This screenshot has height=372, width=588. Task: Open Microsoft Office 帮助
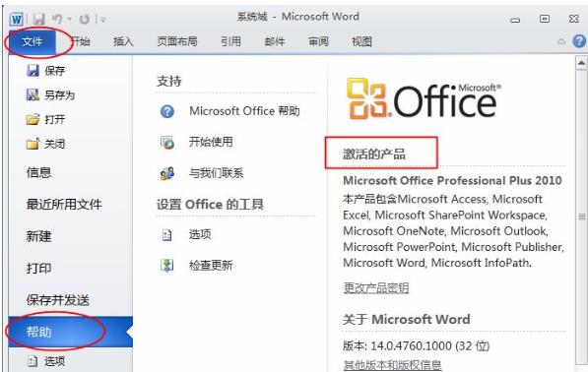coord(244,111)
